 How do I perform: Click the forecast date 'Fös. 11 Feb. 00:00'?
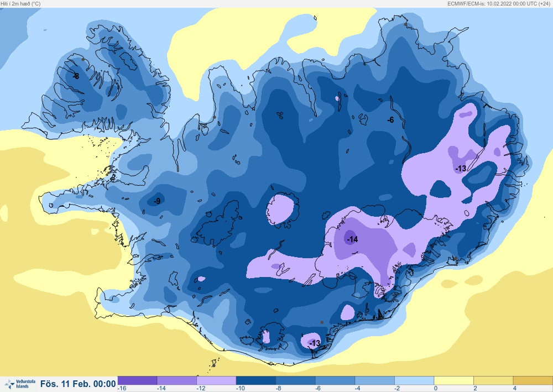(x=78, y=384)
